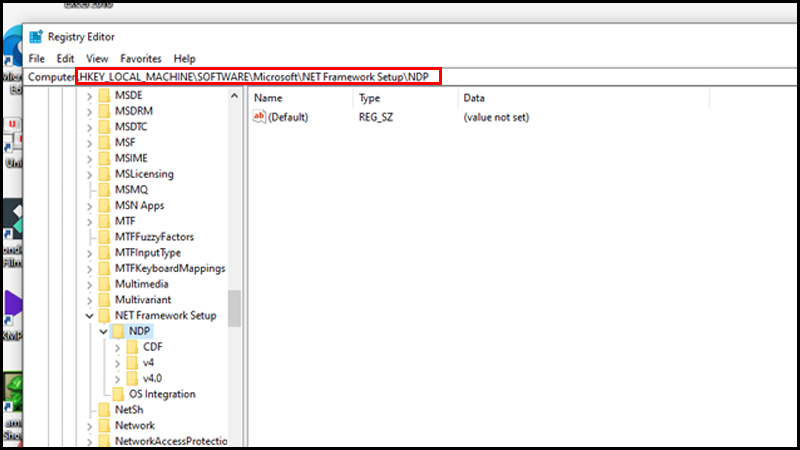800x450 pixels.
Task: Click the OS Integration folder icon
Action: (118, 394)
